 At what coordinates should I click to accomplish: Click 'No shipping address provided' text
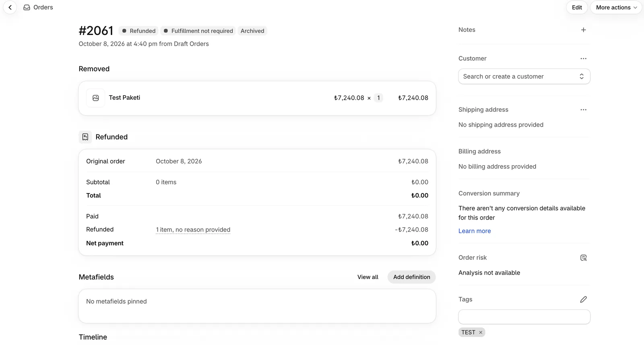point(501,125)
